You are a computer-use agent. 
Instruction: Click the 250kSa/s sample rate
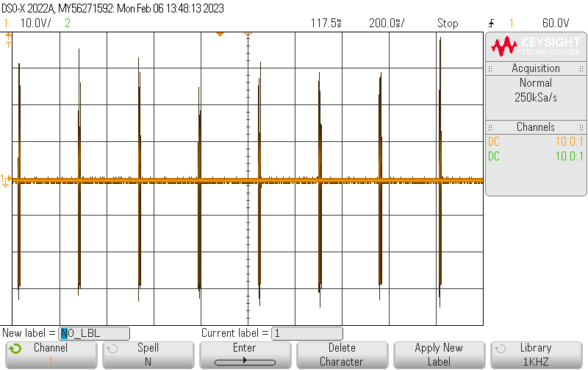(536, 98)
